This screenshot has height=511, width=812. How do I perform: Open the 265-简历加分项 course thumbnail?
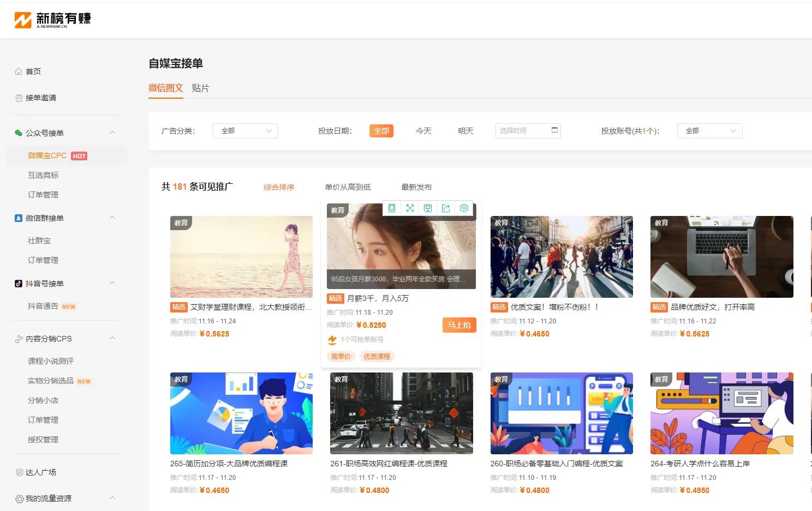(x=241, y=413)
